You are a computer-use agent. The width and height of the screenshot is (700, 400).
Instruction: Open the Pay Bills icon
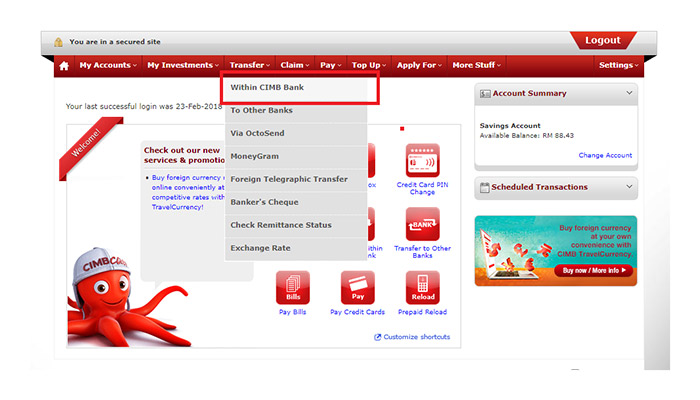point(292,288)
